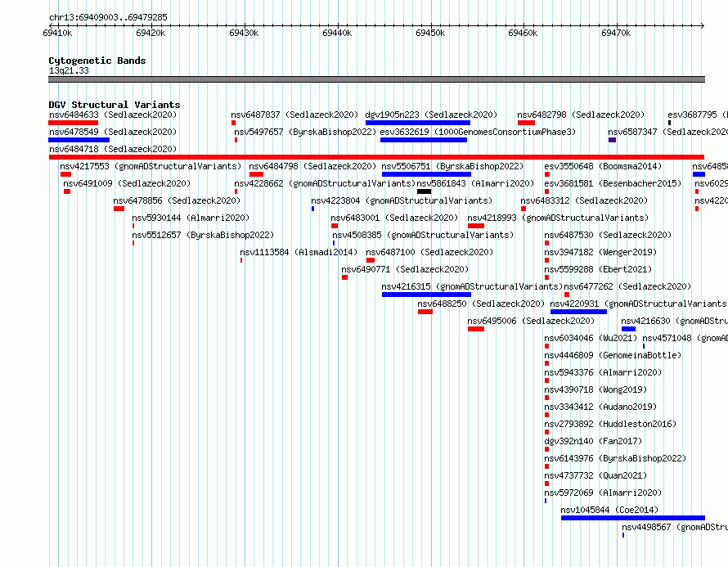The width and height of the screenshot is (728, 567).
Task: Open nsv6483001 (Sedlazeck2020) label
Action: point(394,218)
